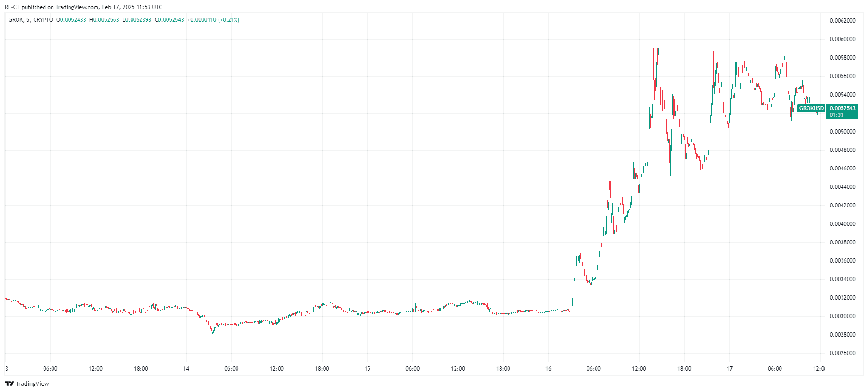Click the 0.0056000 price axis label
868x392 pixels.
tap(842, 76)
